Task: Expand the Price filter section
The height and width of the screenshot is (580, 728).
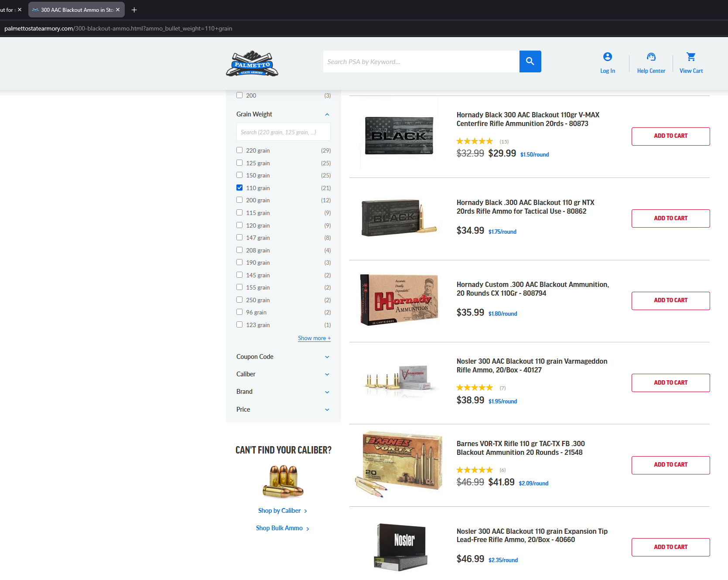Action: pos(327,409)
